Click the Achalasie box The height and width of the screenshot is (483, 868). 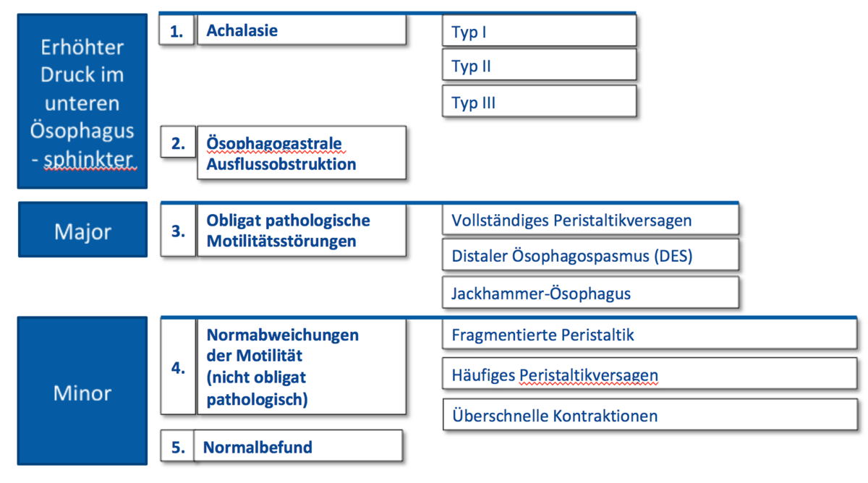[x=301, y=30]
